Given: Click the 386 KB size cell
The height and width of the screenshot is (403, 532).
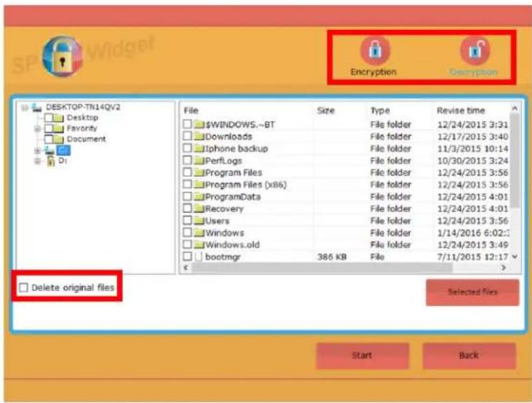Looking at the screenshot, I should pos(332,257).
